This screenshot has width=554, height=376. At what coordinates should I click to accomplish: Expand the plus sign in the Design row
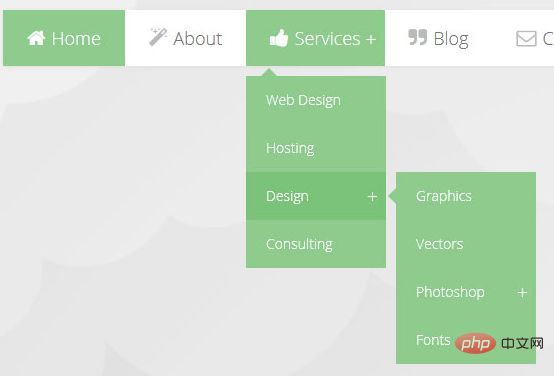(372, 196)
